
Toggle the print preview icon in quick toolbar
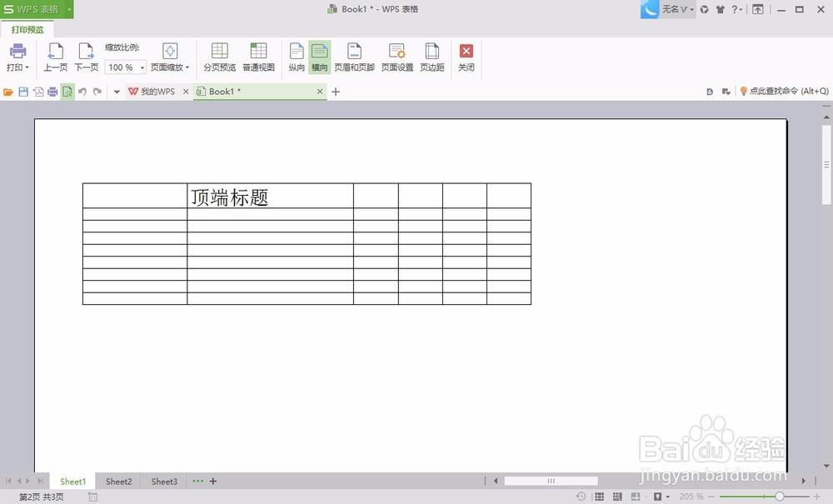67,92
